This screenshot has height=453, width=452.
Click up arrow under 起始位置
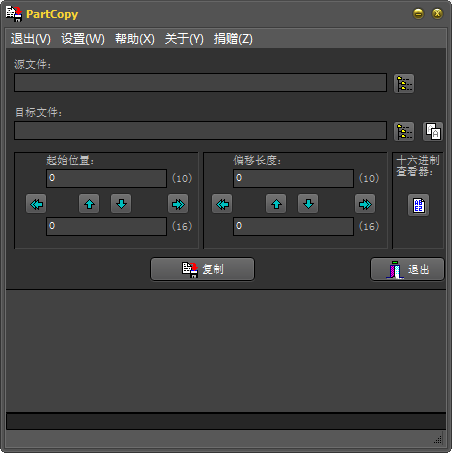[x=89, y=204]
